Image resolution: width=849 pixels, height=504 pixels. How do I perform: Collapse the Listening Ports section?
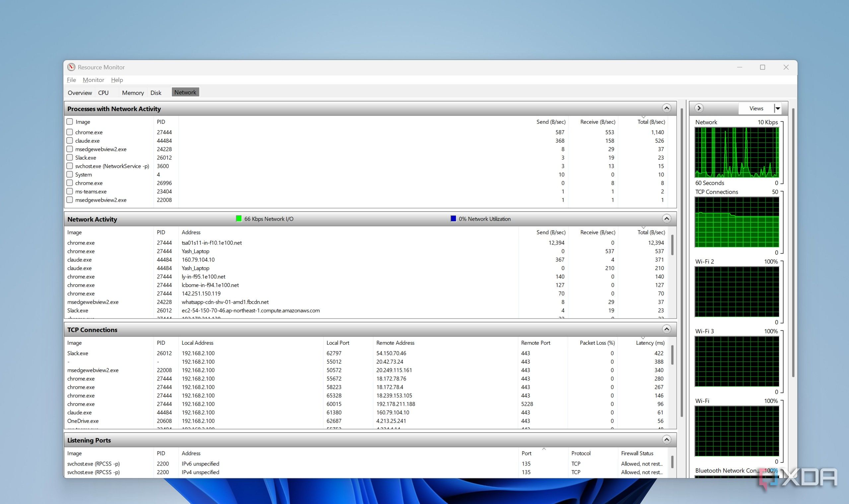(x=666, y=440)
